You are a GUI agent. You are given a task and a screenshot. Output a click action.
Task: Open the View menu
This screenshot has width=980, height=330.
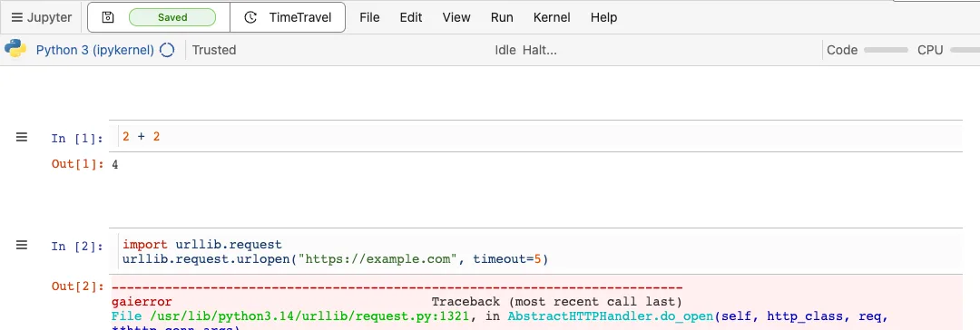click(456, 17)
